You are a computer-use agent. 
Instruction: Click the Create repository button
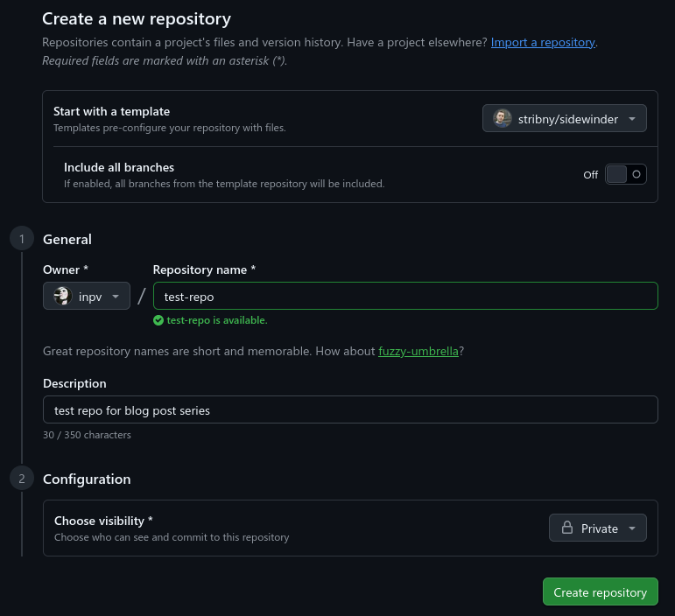(x=600, y=591)
